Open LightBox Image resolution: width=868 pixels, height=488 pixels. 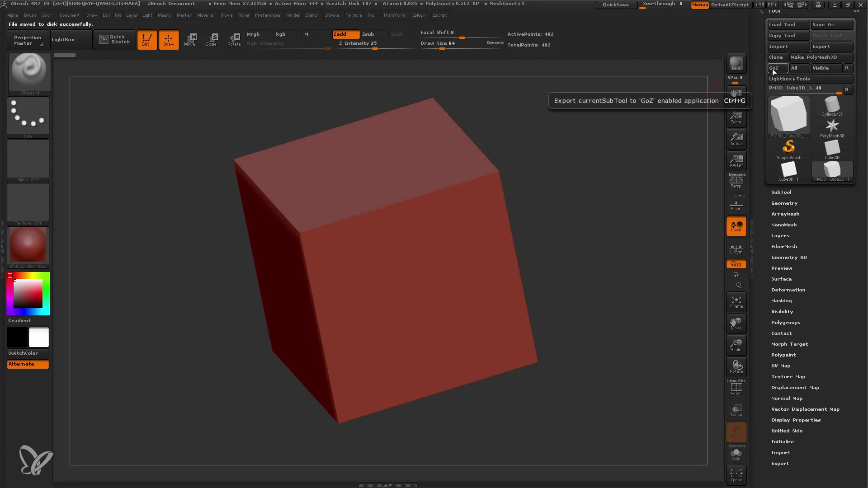(71, 40)
